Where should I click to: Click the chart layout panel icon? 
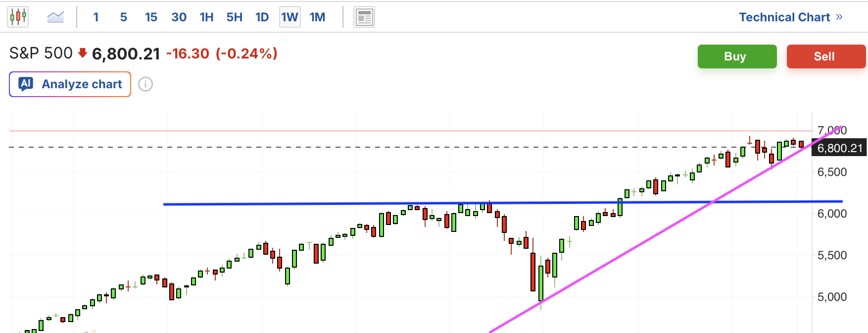tap(364, 17)
